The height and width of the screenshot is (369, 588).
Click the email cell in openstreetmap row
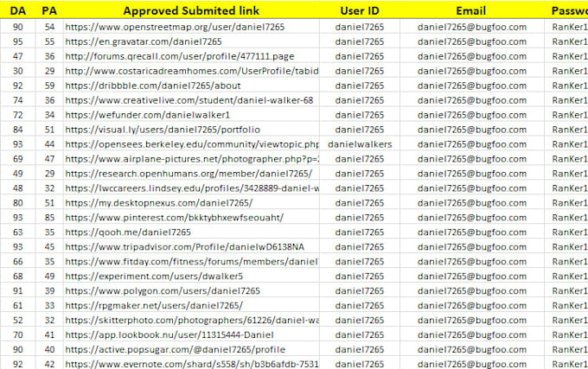coord(472,27)
